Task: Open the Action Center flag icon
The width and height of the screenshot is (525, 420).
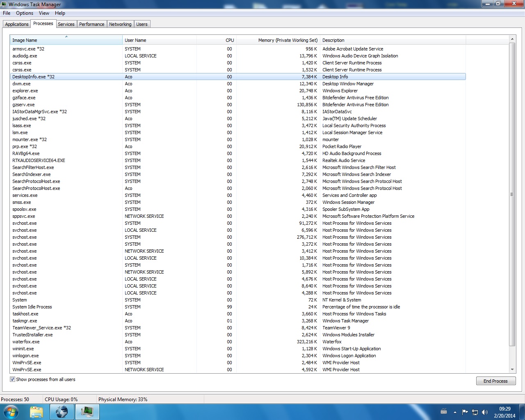Action: pos(465,412)
